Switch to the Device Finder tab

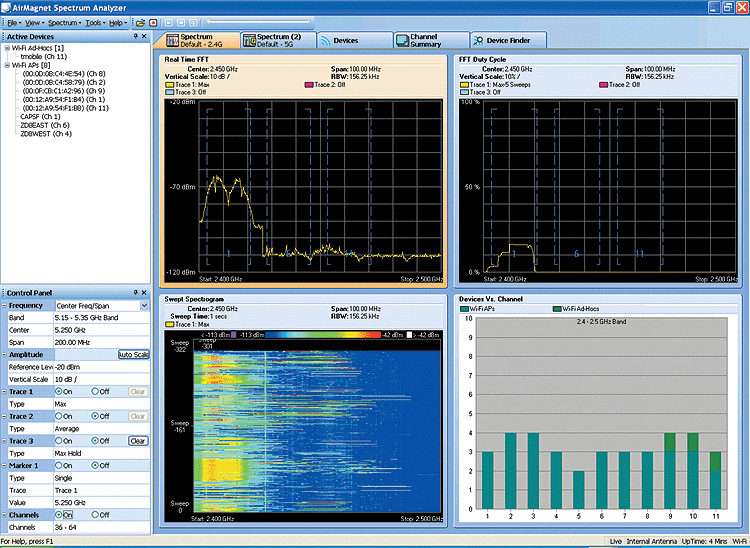coord(508,40)
